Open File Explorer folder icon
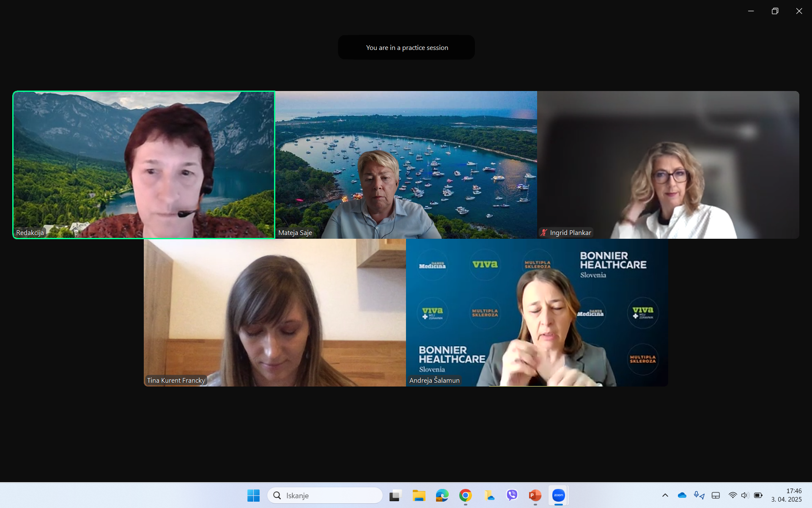Screen dimensions: 812x508 (419, 495)
